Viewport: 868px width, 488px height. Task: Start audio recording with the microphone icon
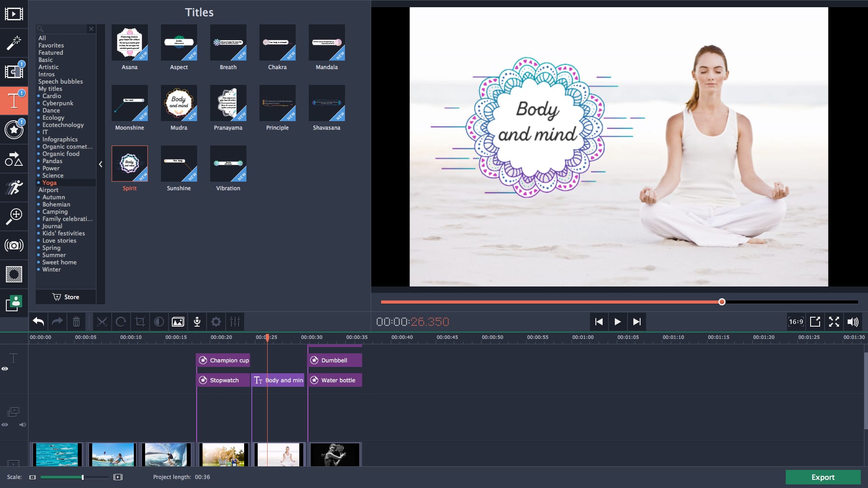tap(197, 322)
